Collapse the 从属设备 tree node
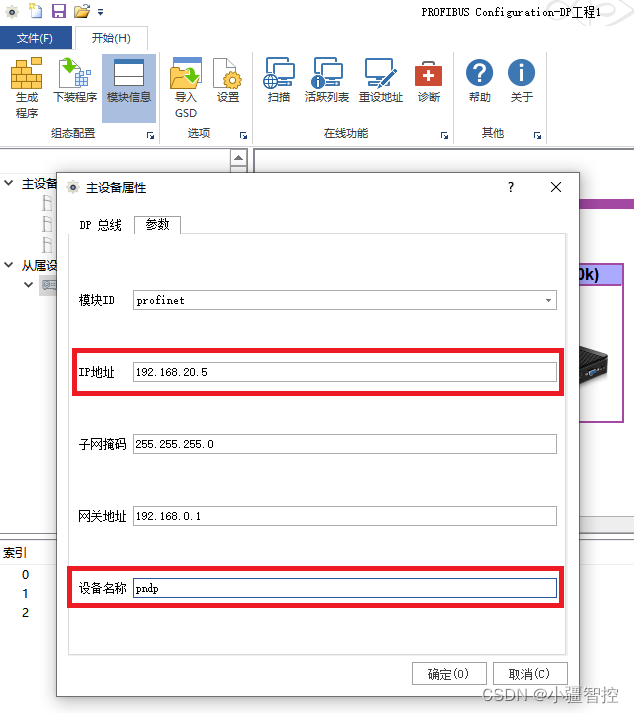 click(x=9, y=265)
